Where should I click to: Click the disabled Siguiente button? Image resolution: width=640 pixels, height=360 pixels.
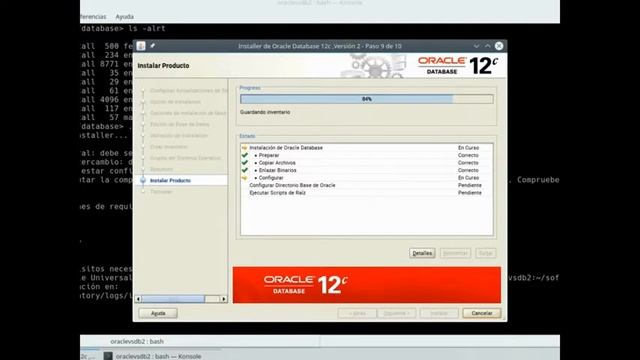point(396,313)
